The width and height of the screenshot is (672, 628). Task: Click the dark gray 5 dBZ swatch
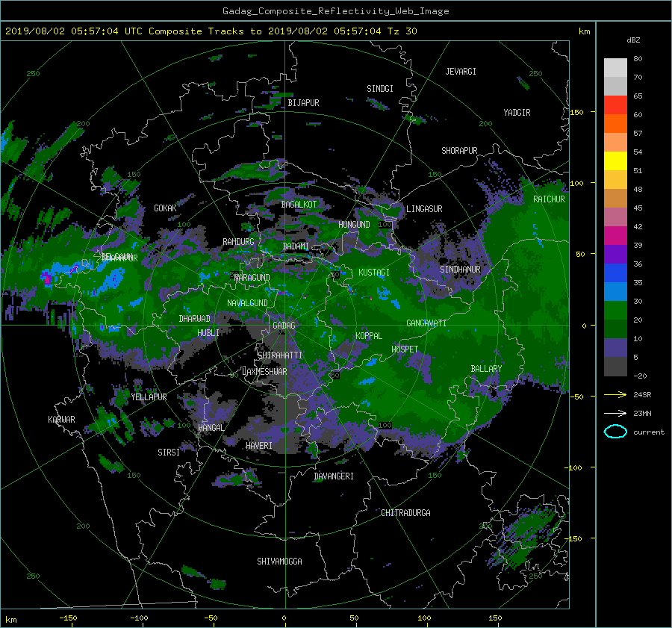615,367
